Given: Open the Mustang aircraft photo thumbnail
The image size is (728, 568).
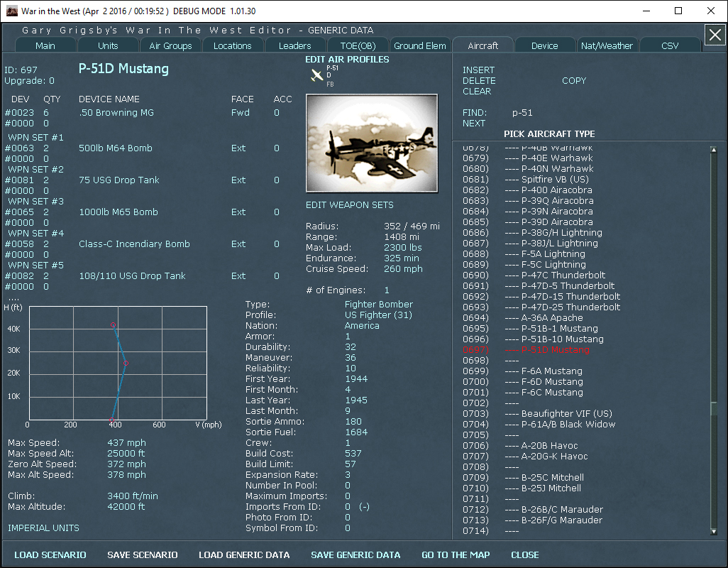Looking at the screenshot, I should (x=371, y=142).
